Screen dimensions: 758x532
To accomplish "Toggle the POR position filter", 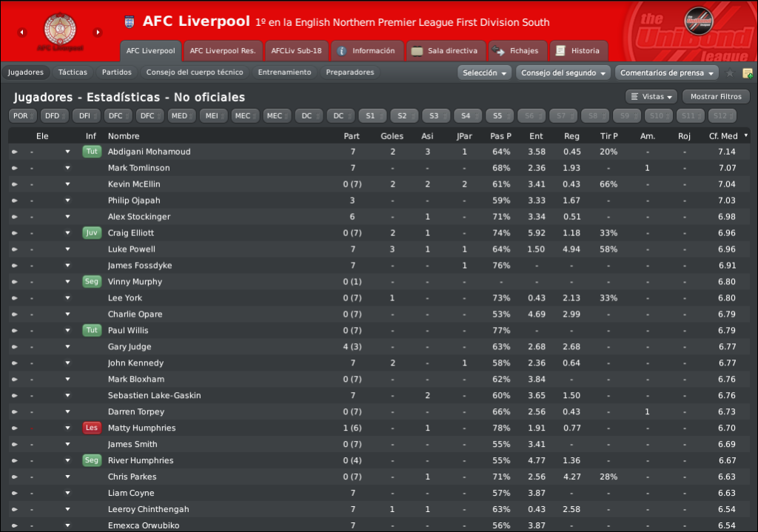I will (21, 115).
